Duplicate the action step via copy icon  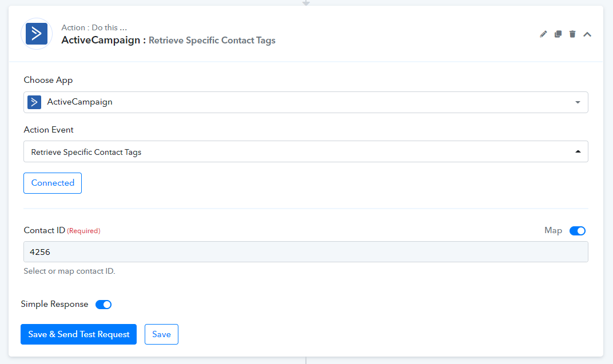(558, 34)
